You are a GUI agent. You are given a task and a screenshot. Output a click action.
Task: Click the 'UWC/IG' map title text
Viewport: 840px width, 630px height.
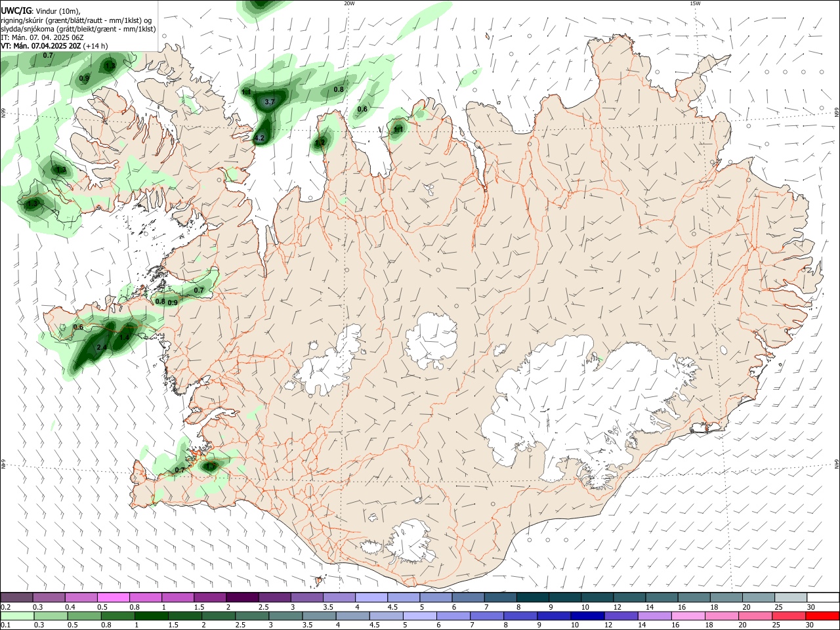pyautogui.click(x=16, y=11)
